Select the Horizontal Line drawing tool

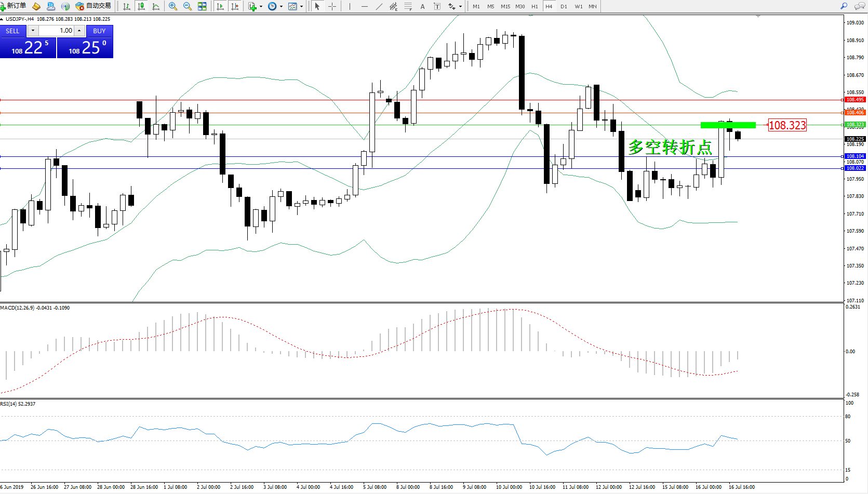pos(365,6)
